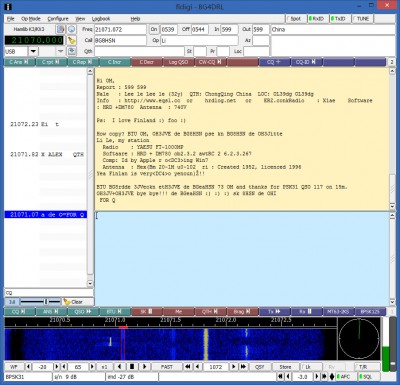Click the double-left fast cursor arrow before 1072
The height and width of the screenshot is (385, 400).
188,367
